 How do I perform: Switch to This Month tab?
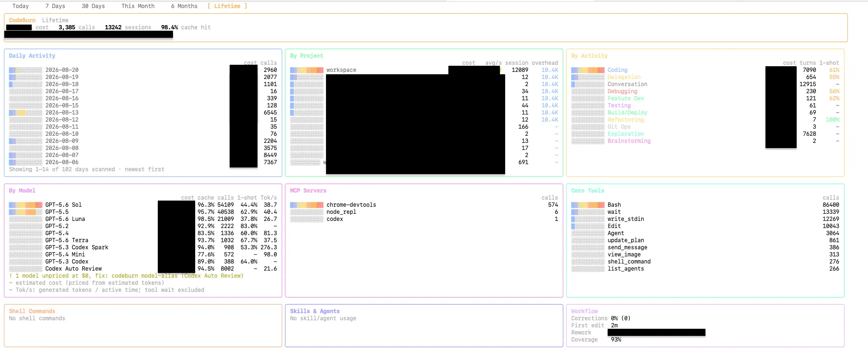click(138, 6)
